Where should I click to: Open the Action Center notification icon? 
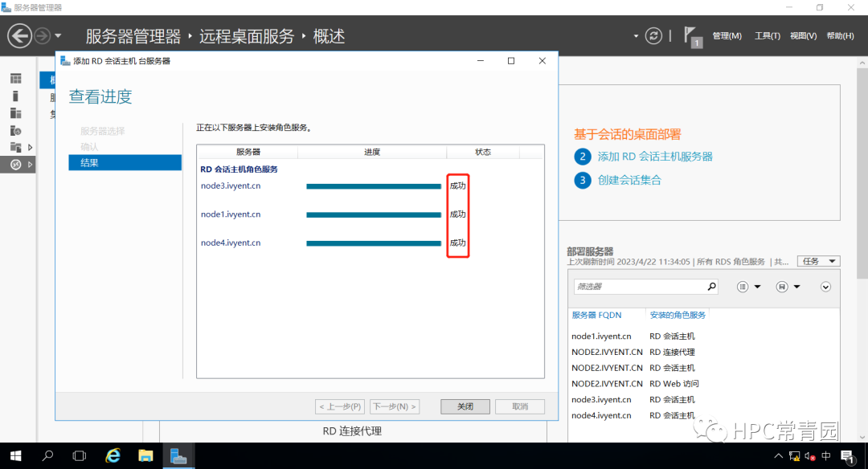(847, 456)
